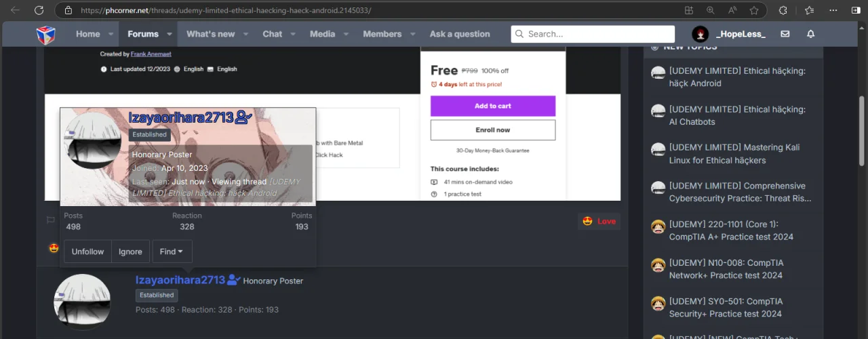Open the _HopeLess_ account menu
Viewport: 868px width, 339px height.
pyautogui.click(x=729, y=34)
